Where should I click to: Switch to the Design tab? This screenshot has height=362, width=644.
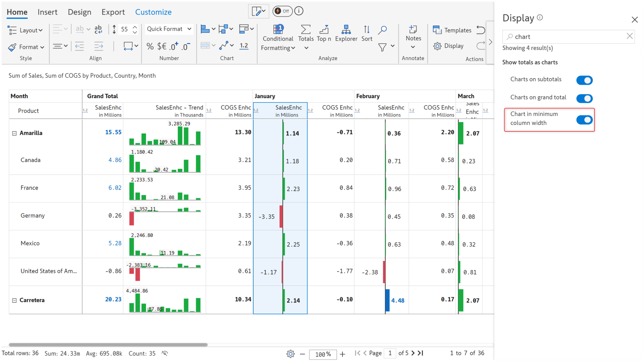79,12
